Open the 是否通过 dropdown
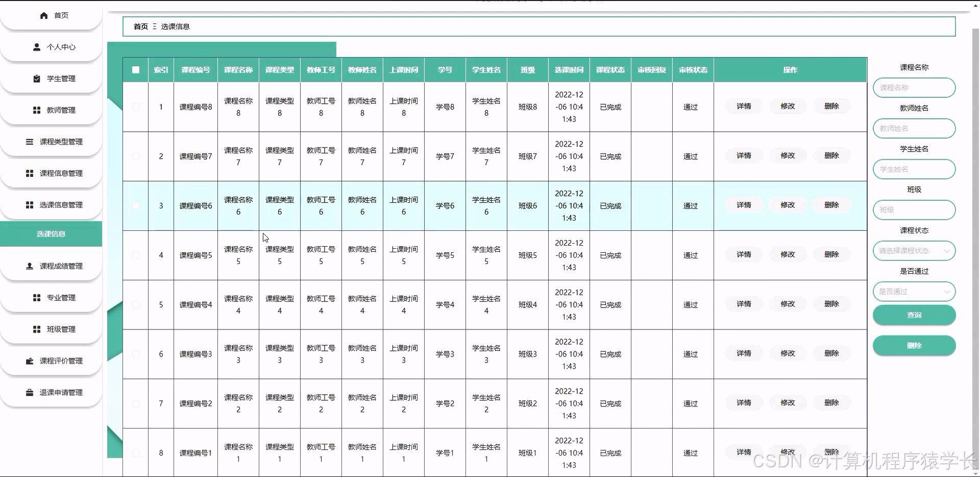The height and width of the screenshot is (477, 980). click(x=914, y=292)
